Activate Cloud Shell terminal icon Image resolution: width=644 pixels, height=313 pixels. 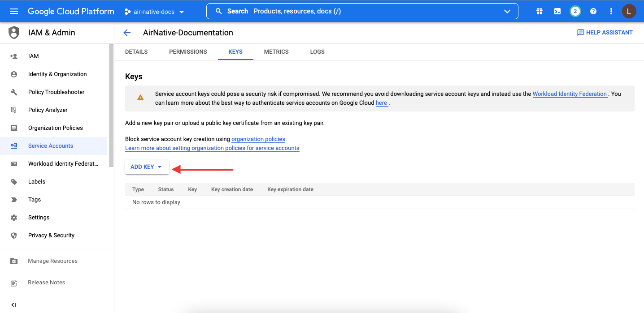click(557, 11)
